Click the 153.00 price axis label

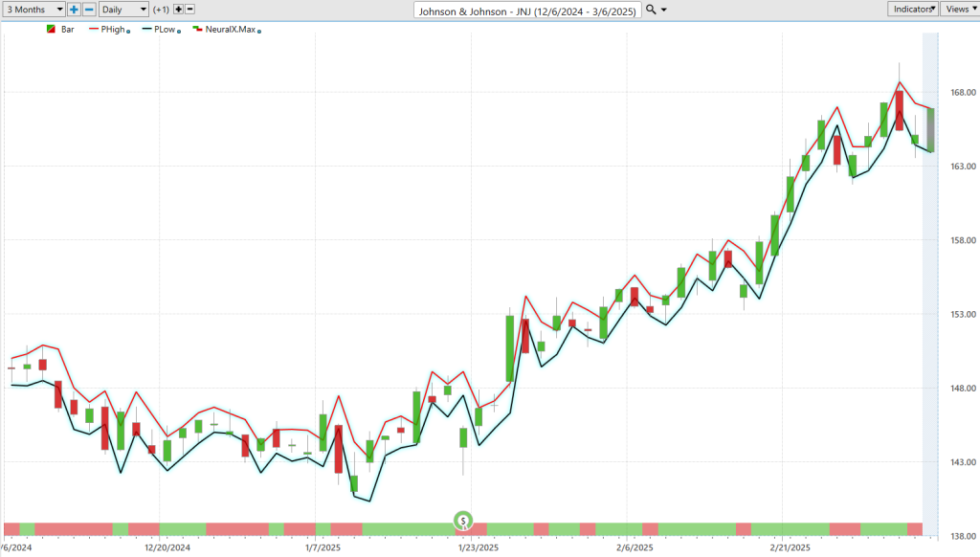(x=963, y=315)
